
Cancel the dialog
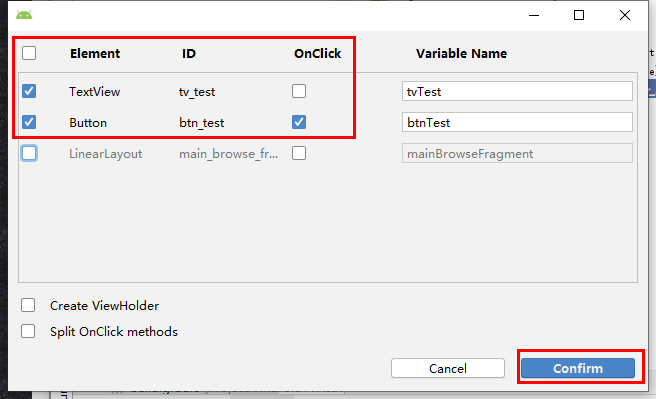(448, 368)
